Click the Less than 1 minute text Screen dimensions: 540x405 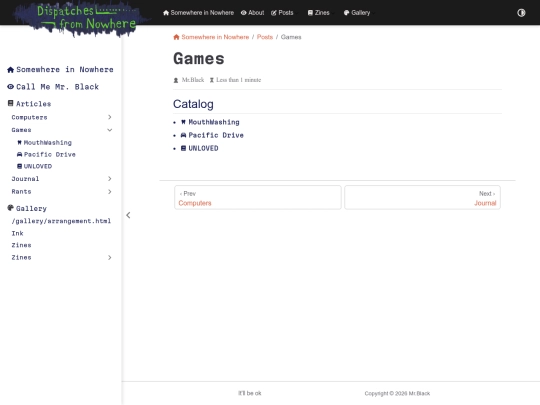tap(238, 80)
